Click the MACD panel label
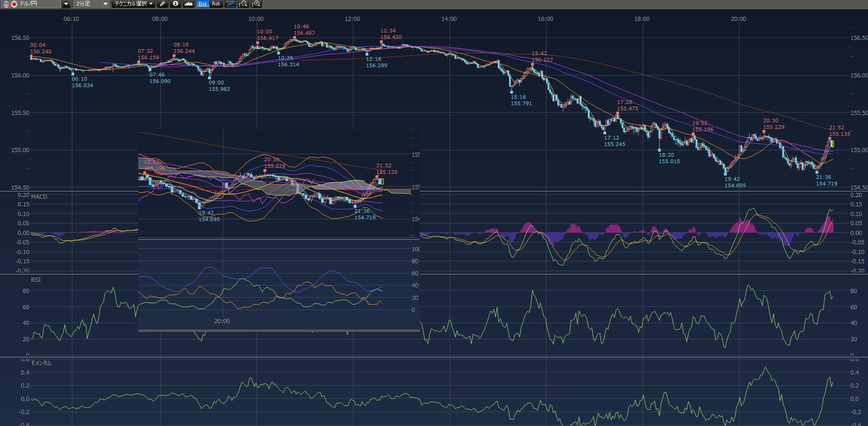Viewport: 868px width, 426px height. point(39,197)
